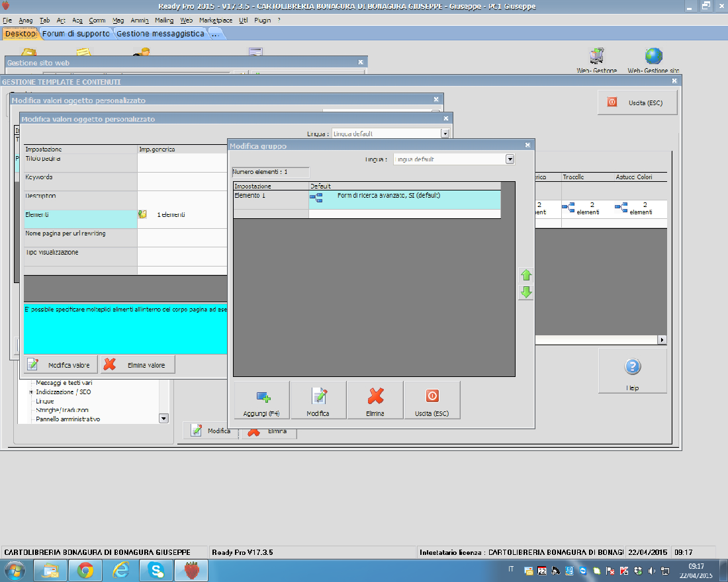Click the calendar '22' tray icon
728x582 pixels.
pos(542,571)
